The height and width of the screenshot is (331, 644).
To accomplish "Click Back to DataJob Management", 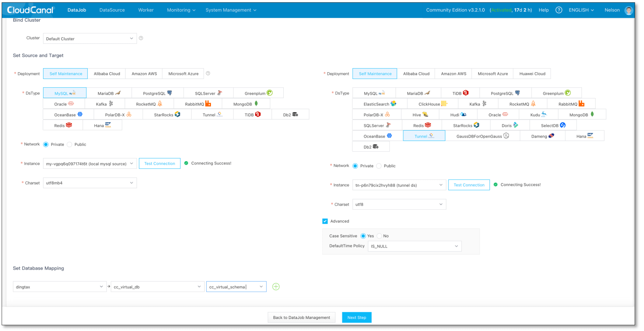I will tap(301, 317).
